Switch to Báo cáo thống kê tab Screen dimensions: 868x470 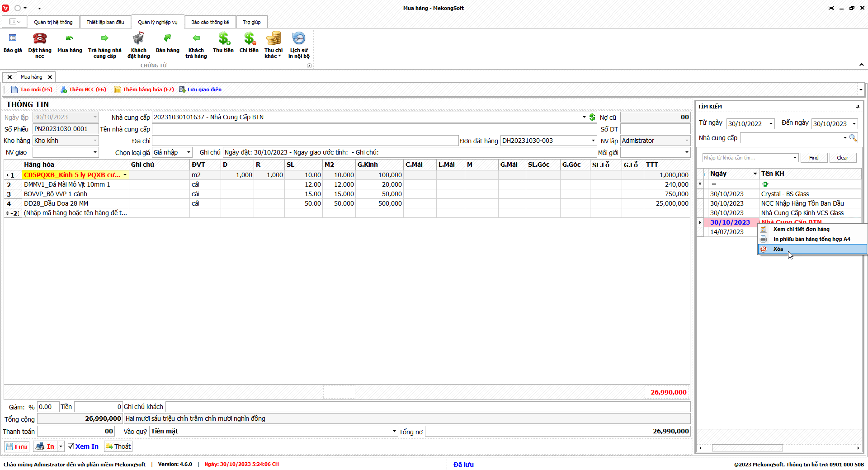pyautogui.click(x=210, y=22)
